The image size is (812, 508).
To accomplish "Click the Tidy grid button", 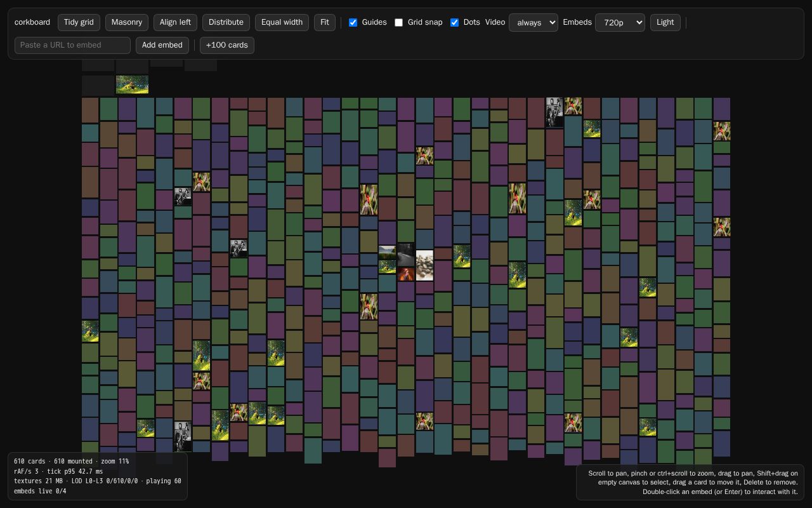I will pyautogui.click(x=79, y=22).
